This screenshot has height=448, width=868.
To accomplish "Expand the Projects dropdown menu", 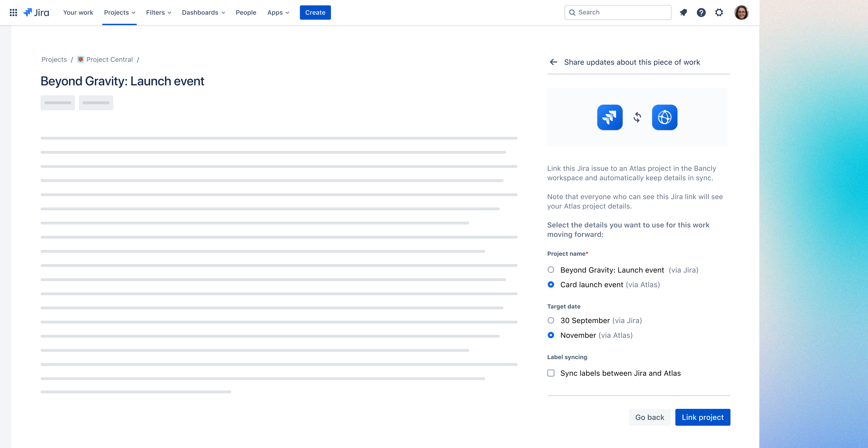I will pos(120,12).
